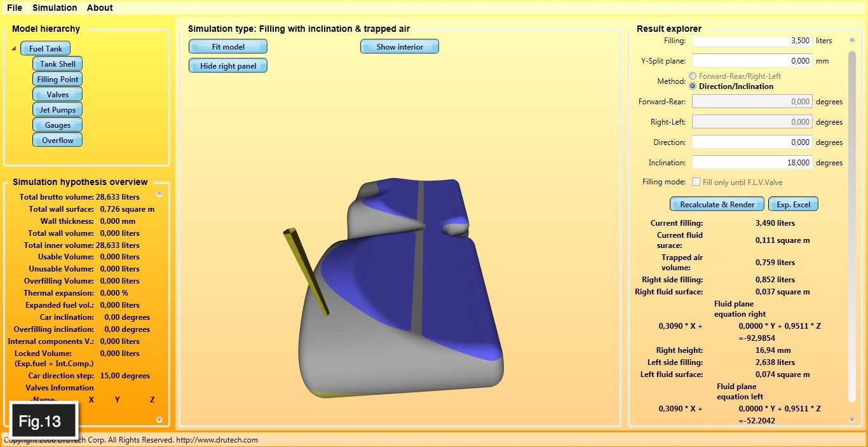Select the Filling Point item
The width and height of the screenshot is (868, 447).
57,79
